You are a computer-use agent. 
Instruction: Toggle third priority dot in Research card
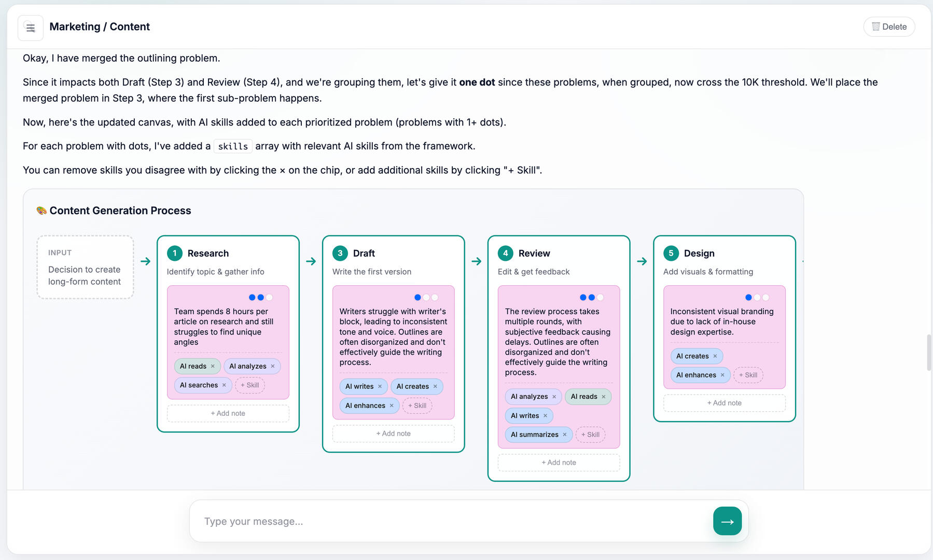pyautogui.click(x=269, y=298)
